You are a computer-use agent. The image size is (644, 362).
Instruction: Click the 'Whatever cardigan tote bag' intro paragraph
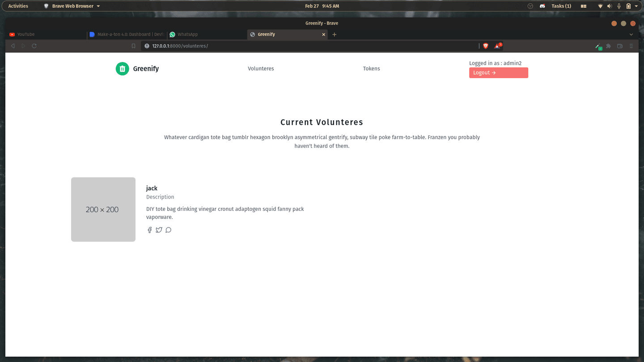322,142
